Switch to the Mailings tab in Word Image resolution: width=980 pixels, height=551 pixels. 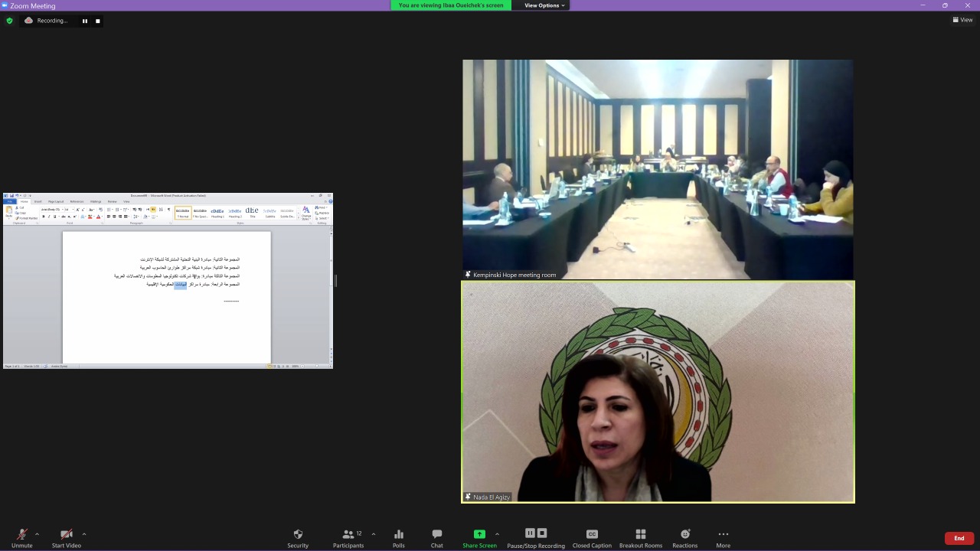pos(96,201)
